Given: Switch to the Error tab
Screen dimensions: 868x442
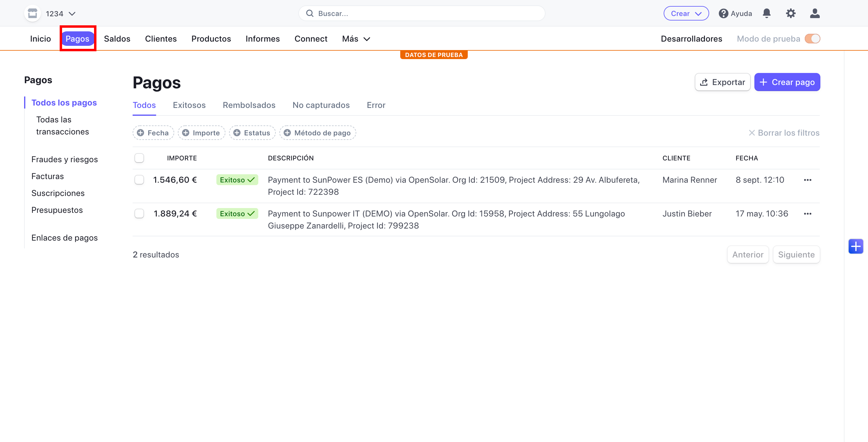Looking at the screenshot, I should pyautogui.click(x=376, y=105).
